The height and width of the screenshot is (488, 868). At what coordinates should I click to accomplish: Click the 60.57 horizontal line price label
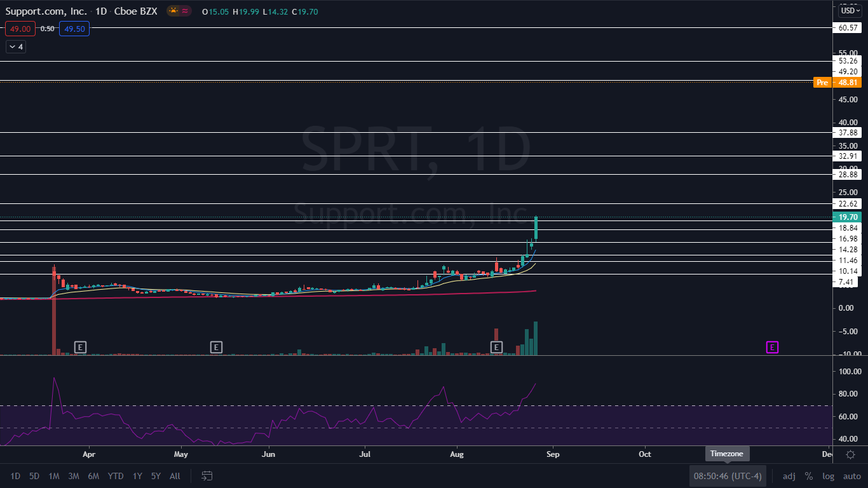click(x=849, y=28)
